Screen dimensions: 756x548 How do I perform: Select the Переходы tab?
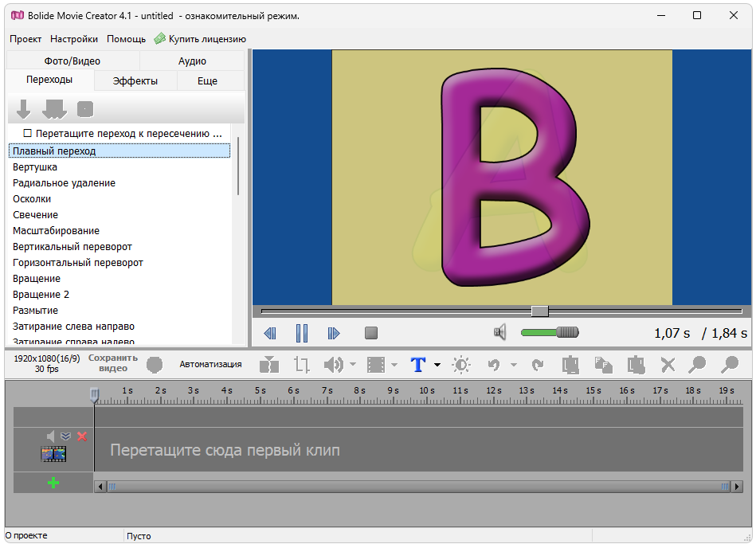[x=49, y=80]
